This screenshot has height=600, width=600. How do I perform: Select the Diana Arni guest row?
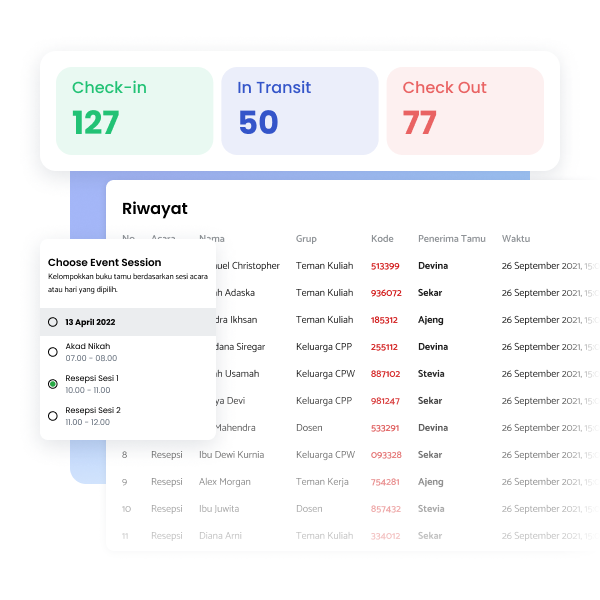[220, 536]
